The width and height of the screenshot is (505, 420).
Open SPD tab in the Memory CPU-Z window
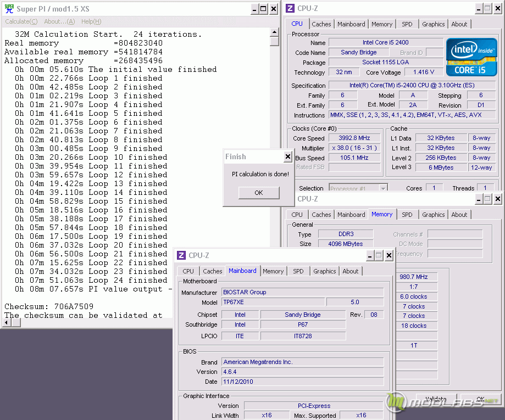coord(407,215)
